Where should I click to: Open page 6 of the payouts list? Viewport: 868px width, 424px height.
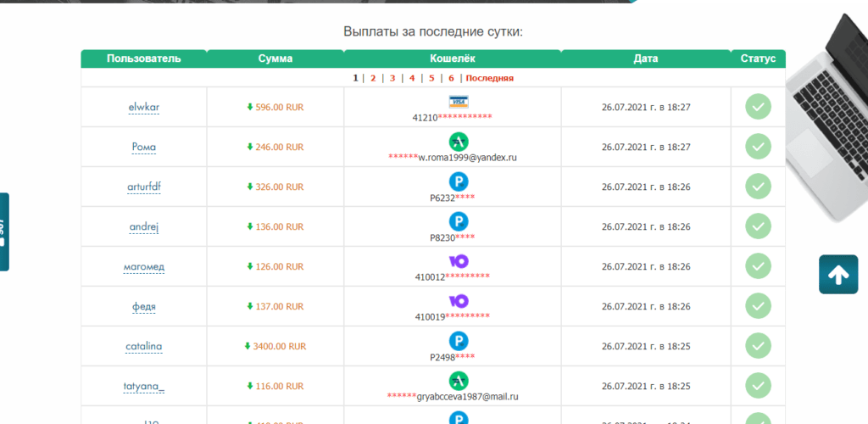pyautogui.click(x=451, y=78)
